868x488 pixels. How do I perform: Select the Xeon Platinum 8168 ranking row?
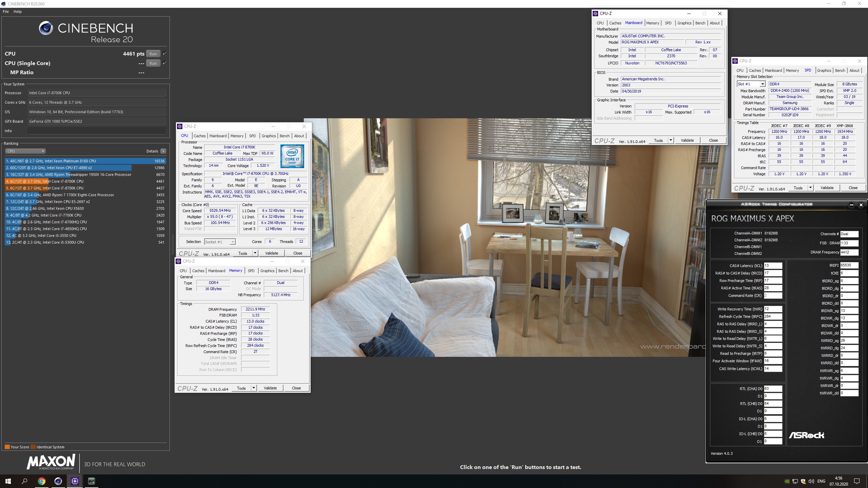click(85, 161)
